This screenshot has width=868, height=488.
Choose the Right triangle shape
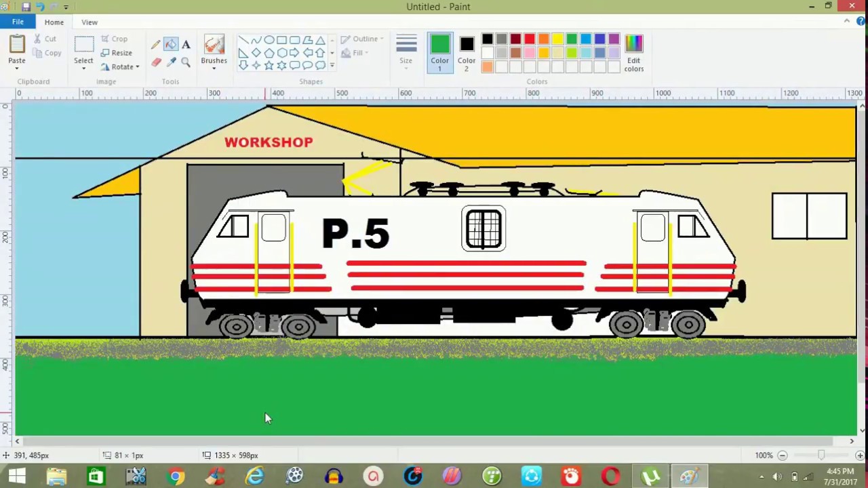click(x=243, y=53)
